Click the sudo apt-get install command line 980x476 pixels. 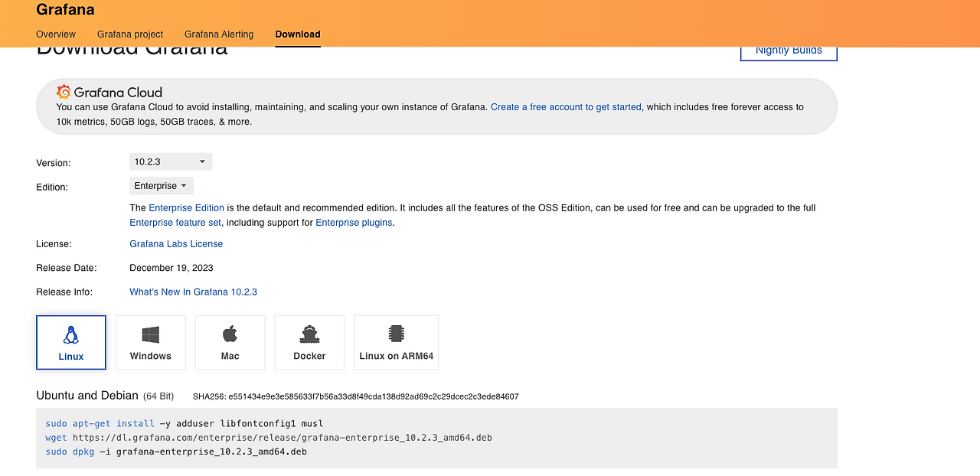(x=185, y=423)
